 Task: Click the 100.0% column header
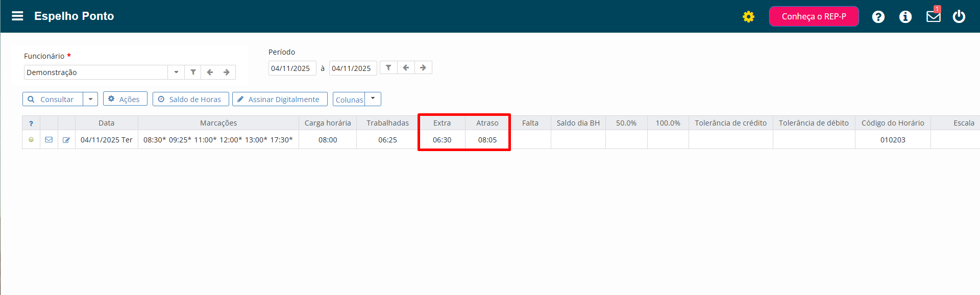[668, 123]
